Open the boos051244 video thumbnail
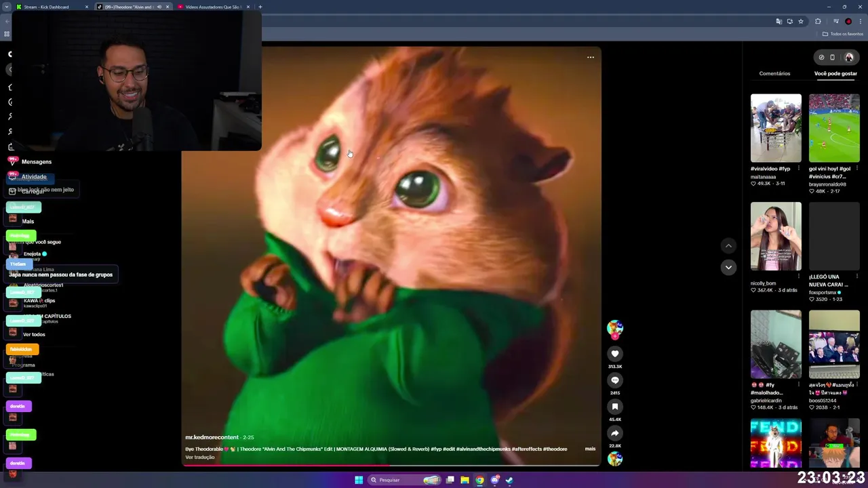Screen dimensions: 868x488 pos(834,344)
